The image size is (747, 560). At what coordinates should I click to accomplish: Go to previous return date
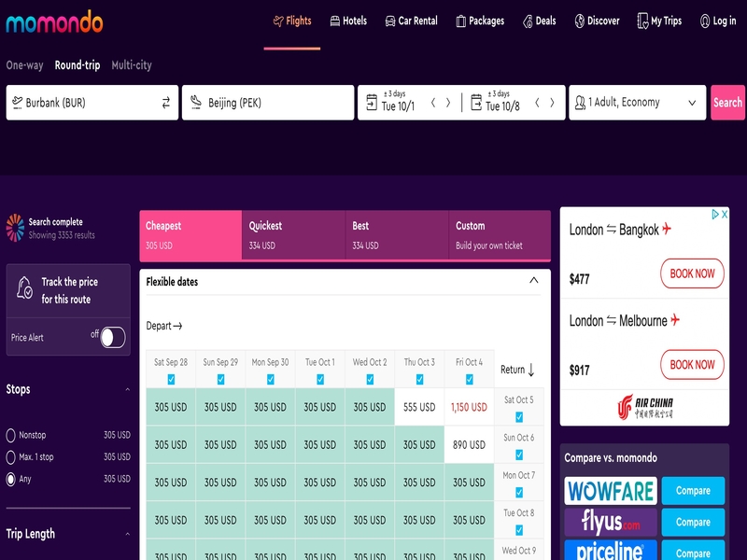click(x=537, y=103)
